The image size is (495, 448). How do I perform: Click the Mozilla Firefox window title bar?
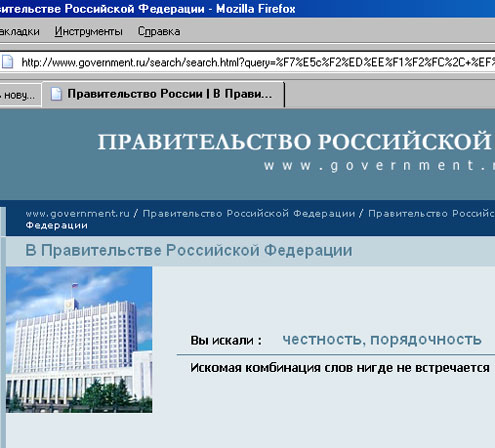click(247, 9)
